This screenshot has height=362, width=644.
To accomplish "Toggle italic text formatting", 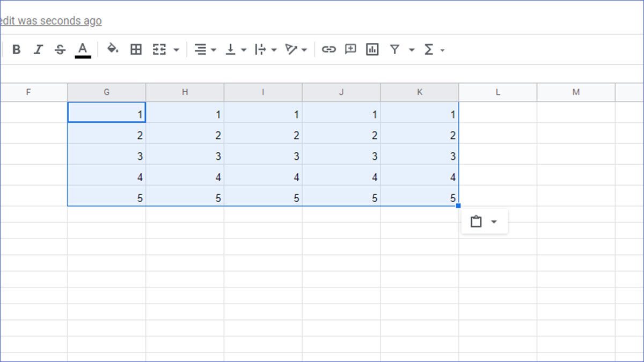I will [38, 50].
